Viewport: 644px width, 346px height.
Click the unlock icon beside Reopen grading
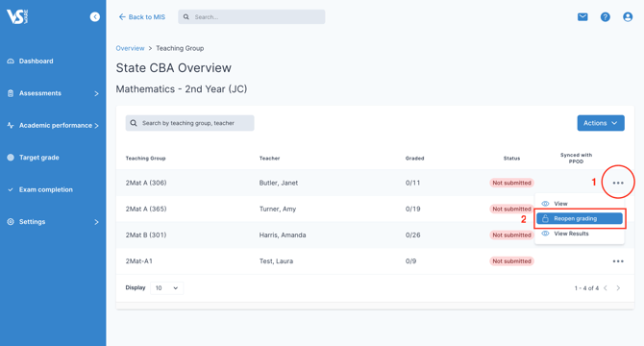[545, 218]
